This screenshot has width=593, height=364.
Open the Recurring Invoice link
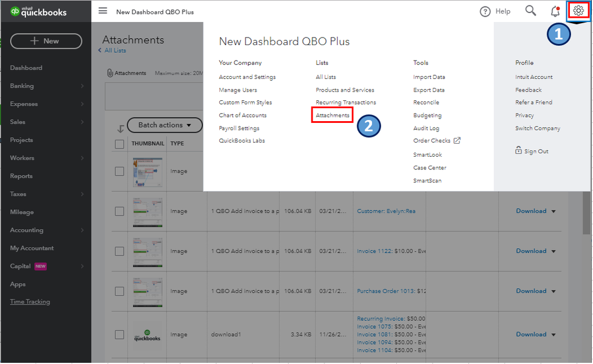click(381, 319)
